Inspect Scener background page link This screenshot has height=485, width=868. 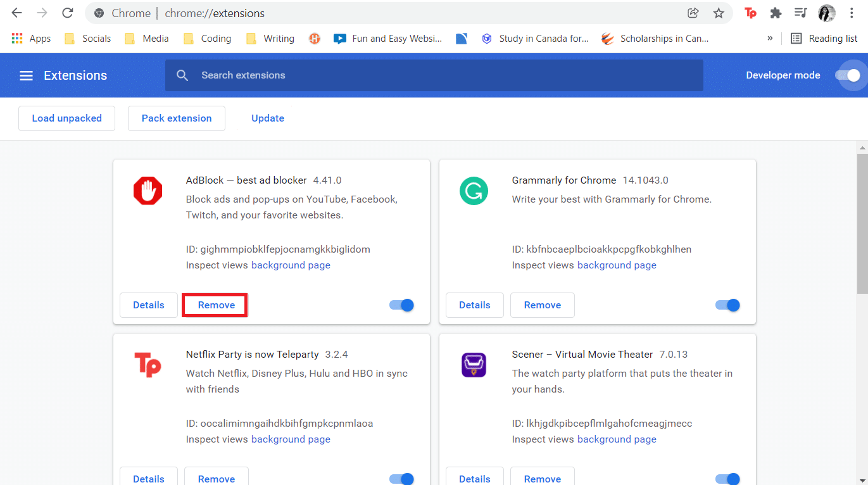[x=617, y=439]
